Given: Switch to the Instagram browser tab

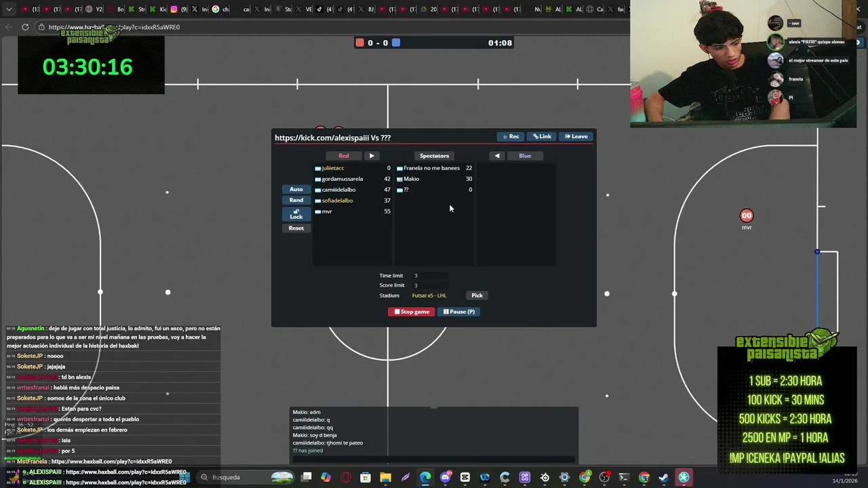Looking at the screenshot, I should point(178,9).
